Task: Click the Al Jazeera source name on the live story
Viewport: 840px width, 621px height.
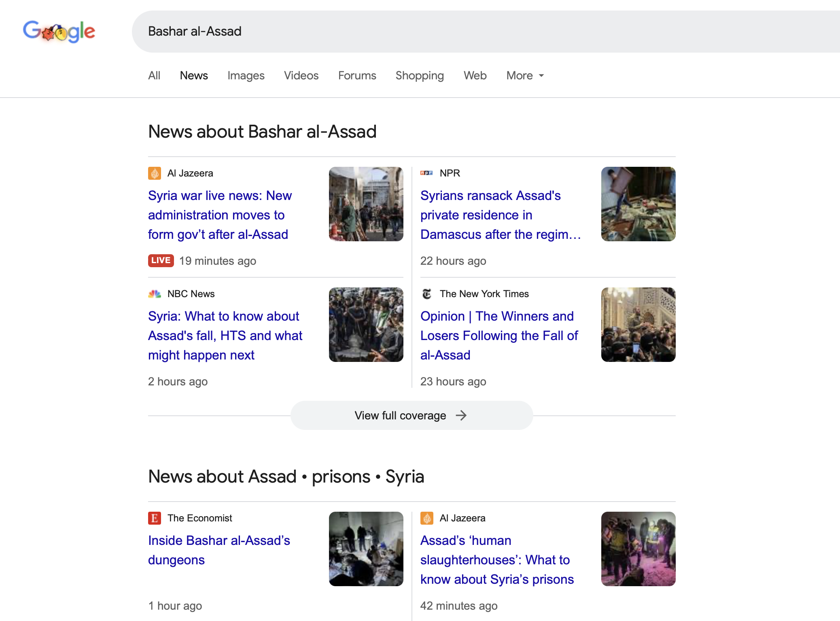Action: [x=190, y=173]
